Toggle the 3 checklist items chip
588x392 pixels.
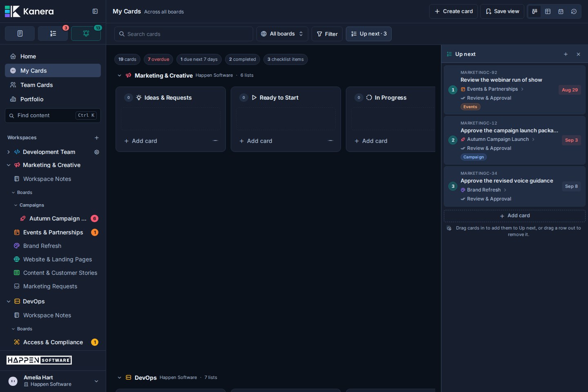(x=285, y=59)
